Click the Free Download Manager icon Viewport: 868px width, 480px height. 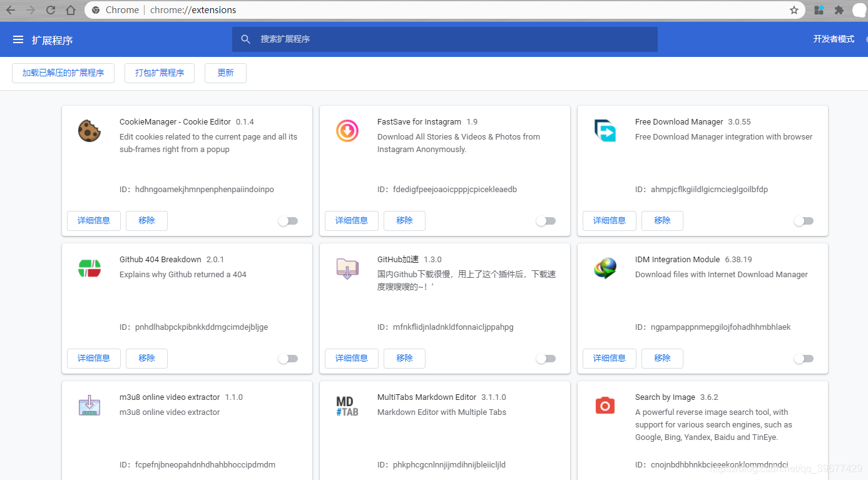click(x=605, y=131)
